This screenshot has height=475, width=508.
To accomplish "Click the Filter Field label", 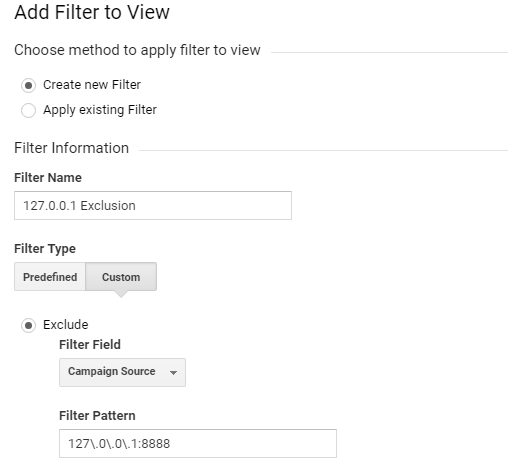I will click(x=90, y=345).
